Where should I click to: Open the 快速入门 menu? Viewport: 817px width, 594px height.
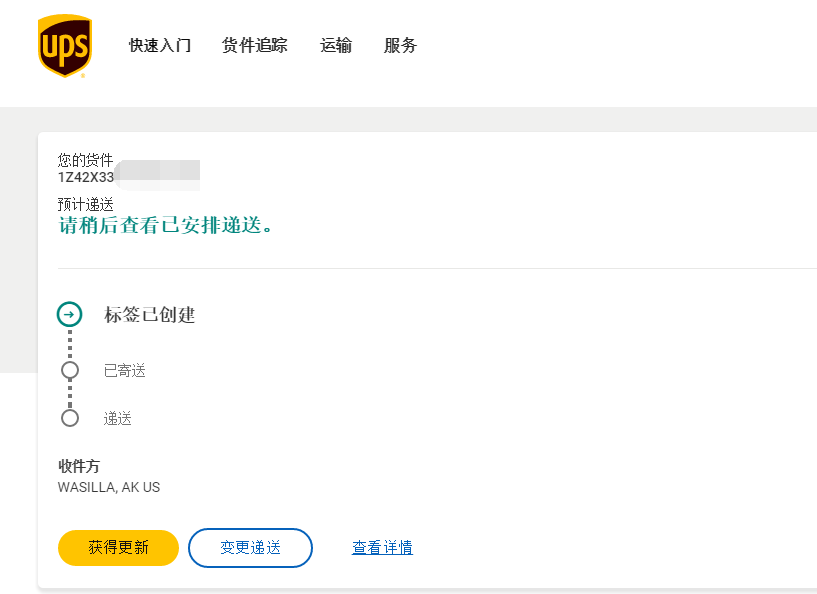pyautogui.click(x=160, y=46)
